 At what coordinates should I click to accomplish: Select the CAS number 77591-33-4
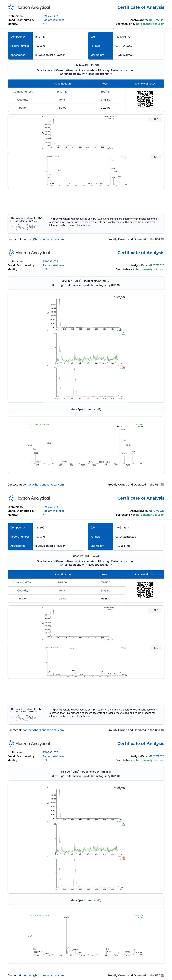tap(122, 528)
